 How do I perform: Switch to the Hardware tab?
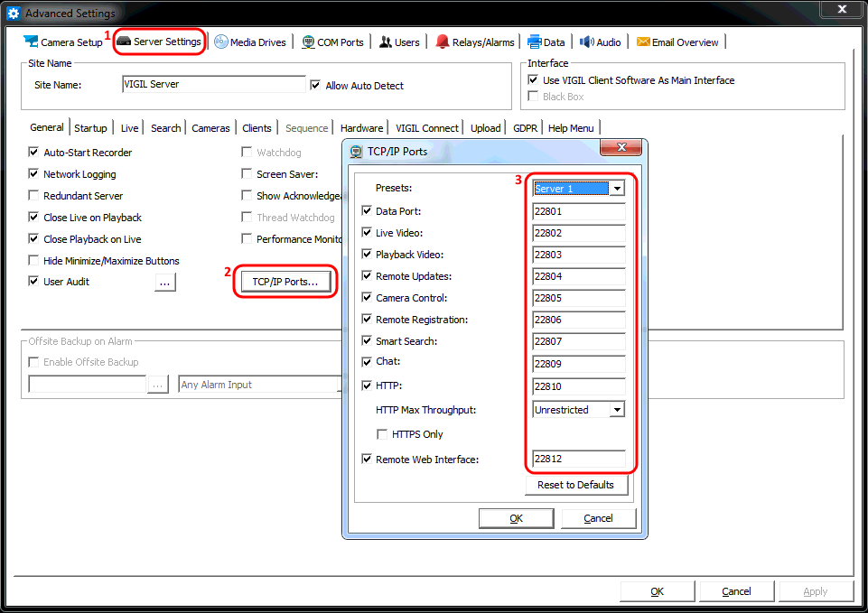(361, 128)
